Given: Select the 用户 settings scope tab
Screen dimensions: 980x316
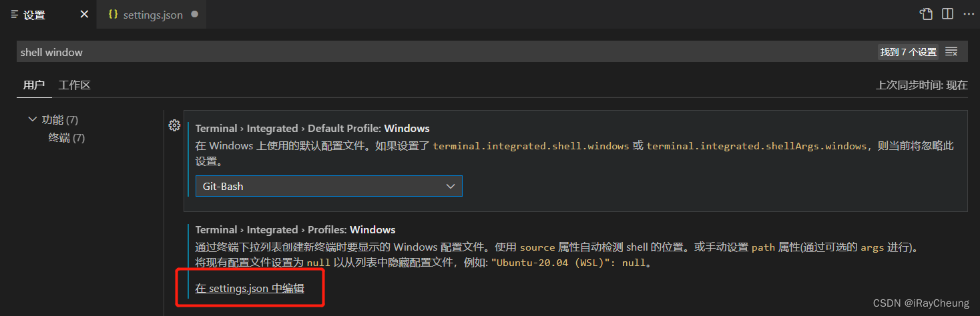Looking at the screenshot, I should tap(33, 85).
